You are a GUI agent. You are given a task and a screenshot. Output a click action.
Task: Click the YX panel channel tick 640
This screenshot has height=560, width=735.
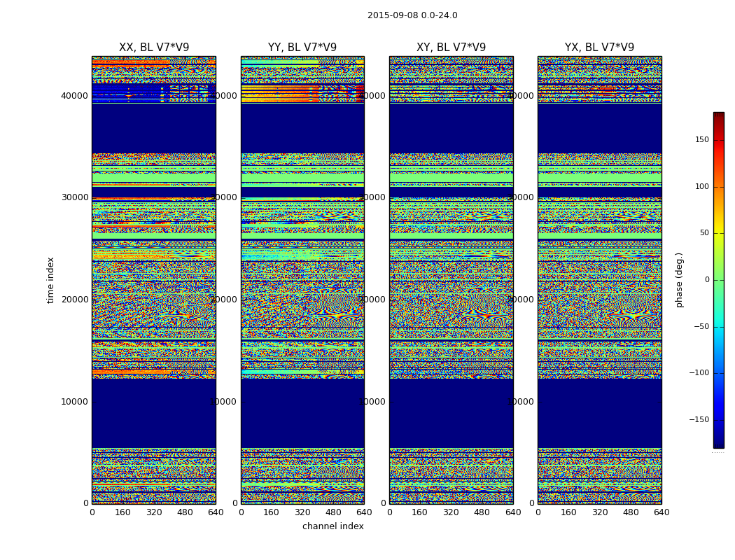(661, 512)
